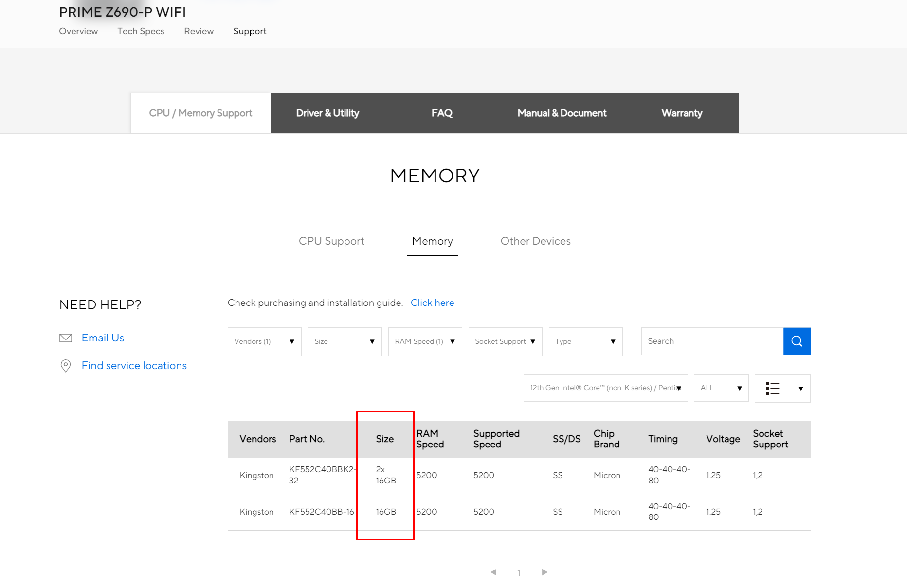Open the list view options dropdown
This screenshot has height=588, width=907.
point(782,389)
